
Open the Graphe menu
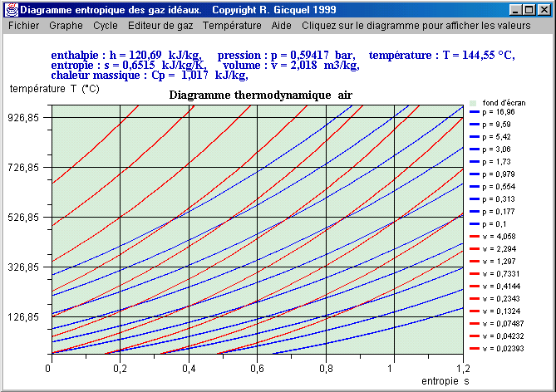pyautogui.click(x=66, y=26)
